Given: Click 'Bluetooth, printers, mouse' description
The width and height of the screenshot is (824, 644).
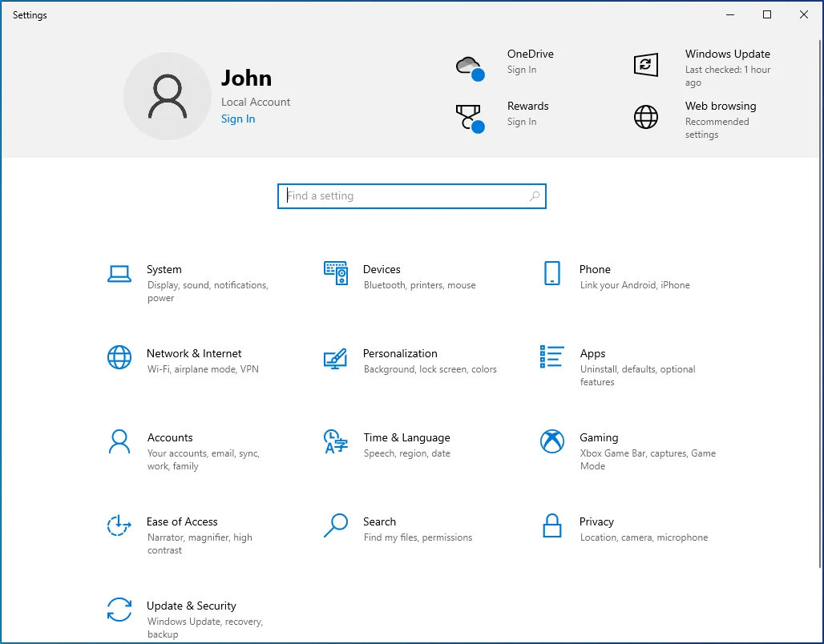Looking at the screenshot, I should click(x=419, y=284).
